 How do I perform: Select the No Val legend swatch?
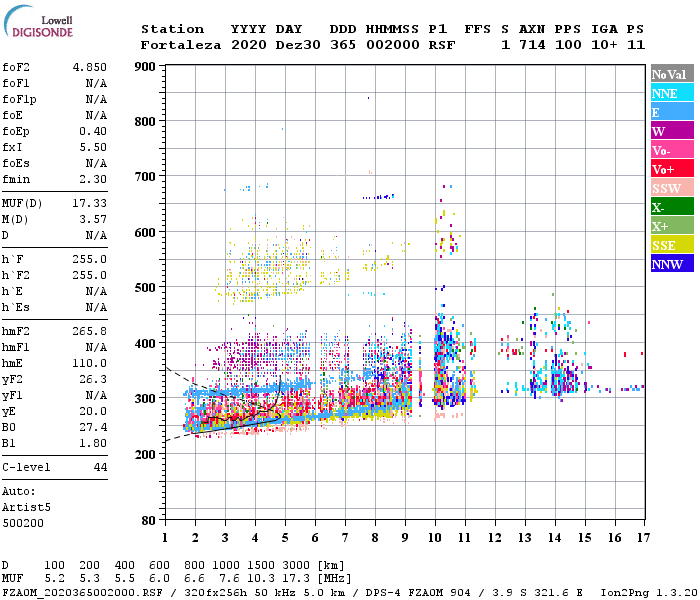pyautogui.click(x=672, y=74)
